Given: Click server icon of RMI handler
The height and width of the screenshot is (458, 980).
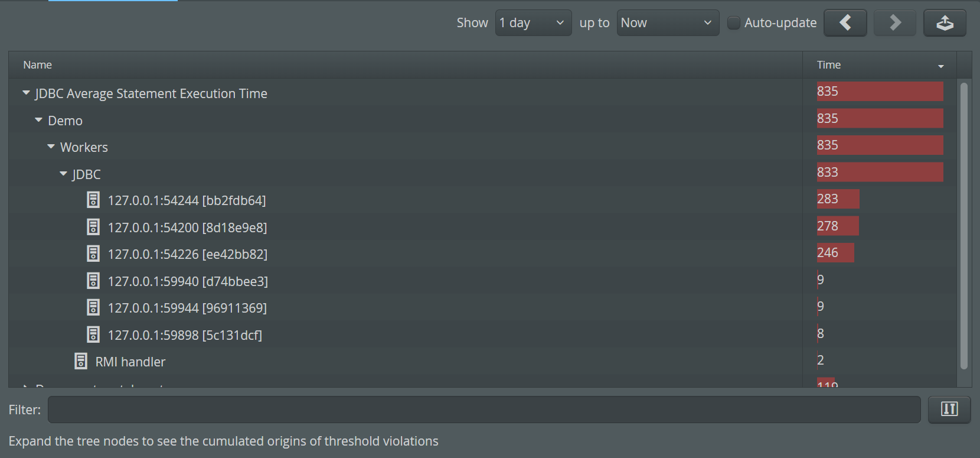Looking at the screenshot, I should [81, 361].
